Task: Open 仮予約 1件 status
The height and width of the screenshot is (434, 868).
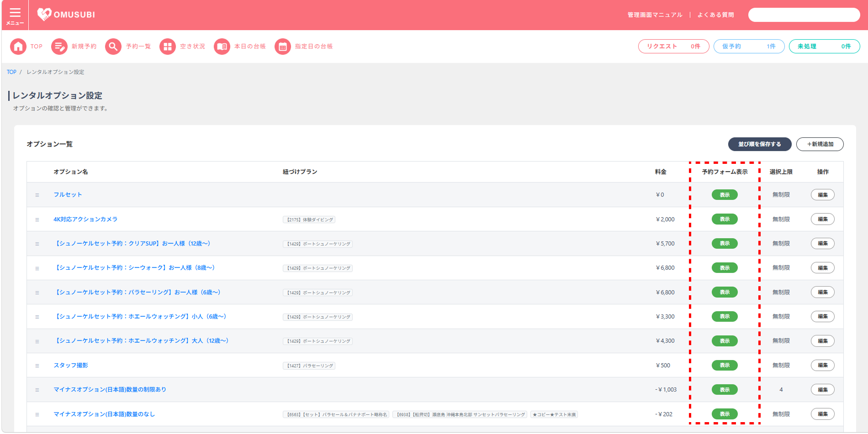Action: (749, 47)
